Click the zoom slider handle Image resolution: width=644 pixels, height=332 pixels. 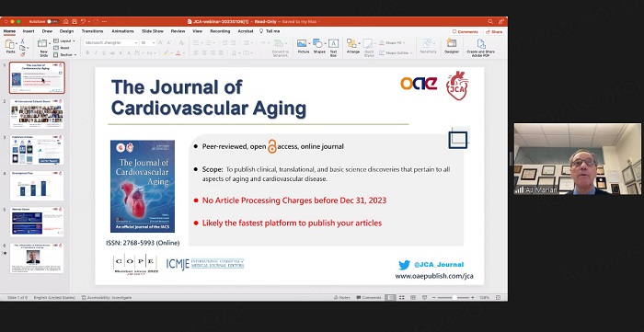click(454, 298)
